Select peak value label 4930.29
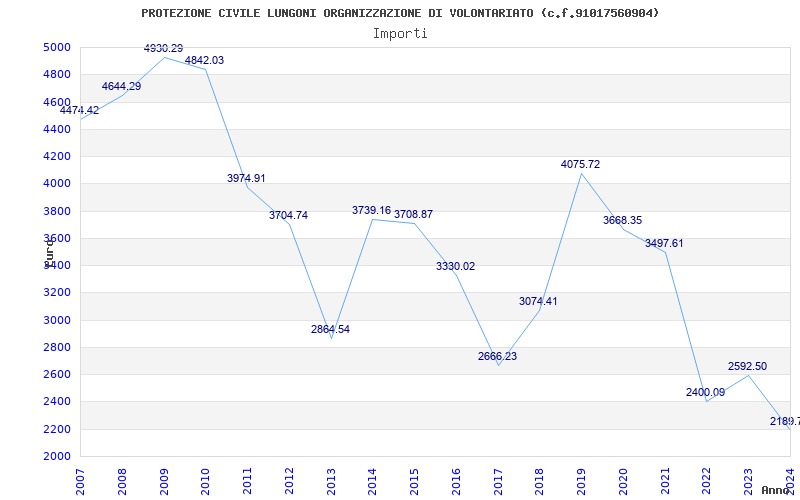 [163, 48]
